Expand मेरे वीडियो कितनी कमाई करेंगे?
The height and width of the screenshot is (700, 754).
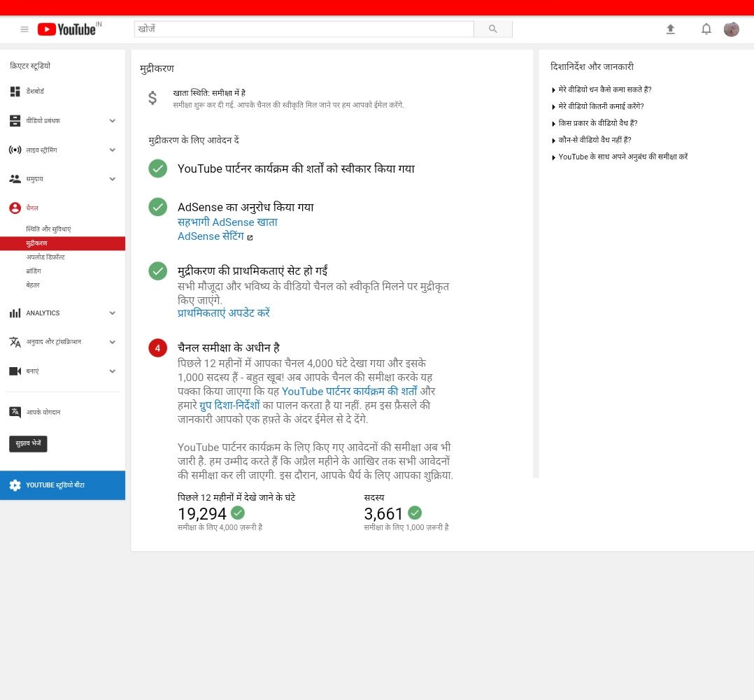598,106
